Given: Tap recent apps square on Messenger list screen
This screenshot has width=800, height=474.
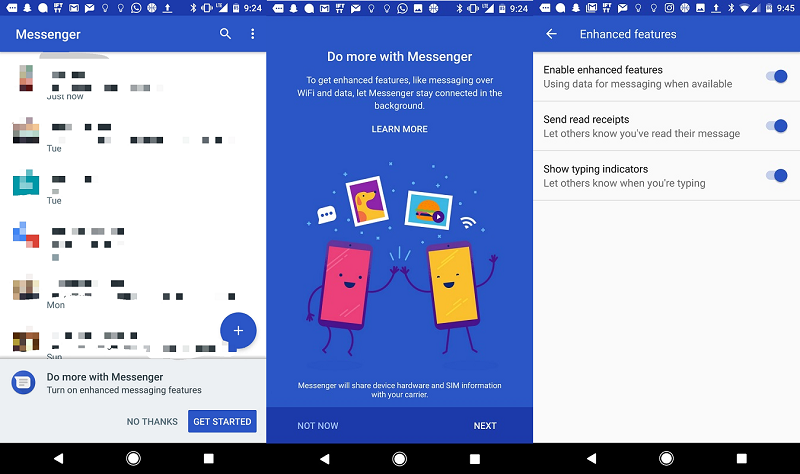Looking at the screenshot, I should coord(209,458).
